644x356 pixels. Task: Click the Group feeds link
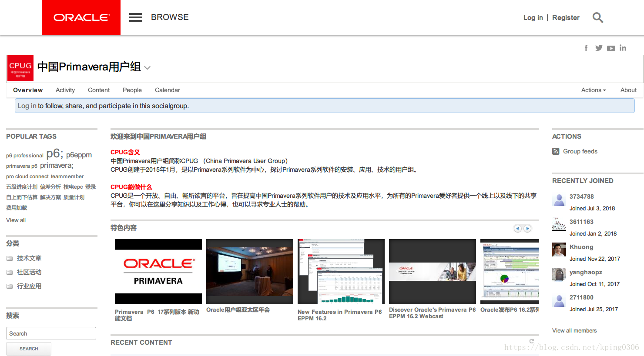coord(580,151)
